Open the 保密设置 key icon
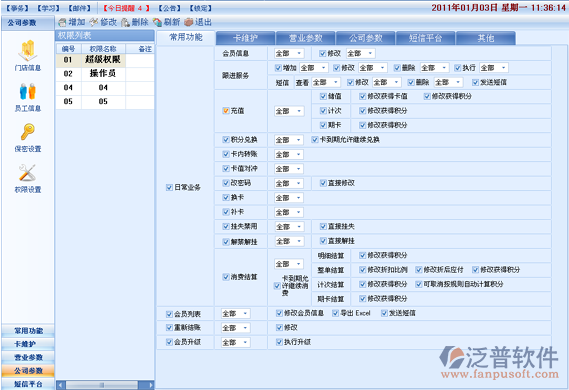 (28, 132)
